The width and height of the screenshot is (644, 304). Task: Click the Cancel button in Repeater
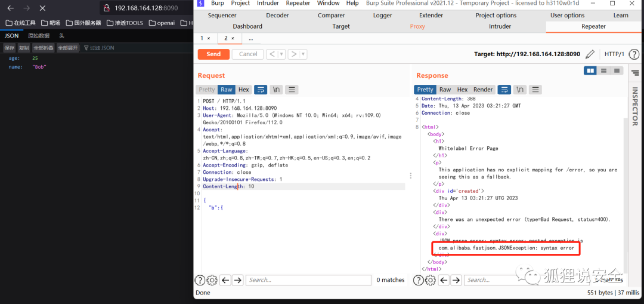(248, 54)
